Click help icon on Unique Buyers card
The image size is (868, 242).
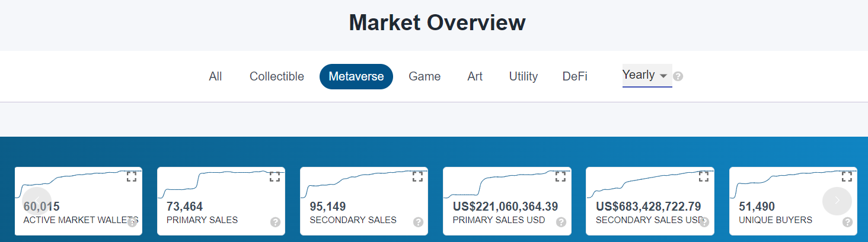tap(847, 222)
